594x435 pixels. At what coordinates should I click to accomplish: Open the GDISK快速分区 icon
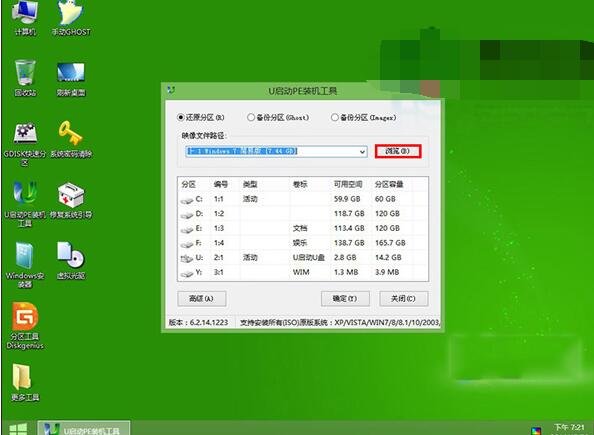(25, 144)
